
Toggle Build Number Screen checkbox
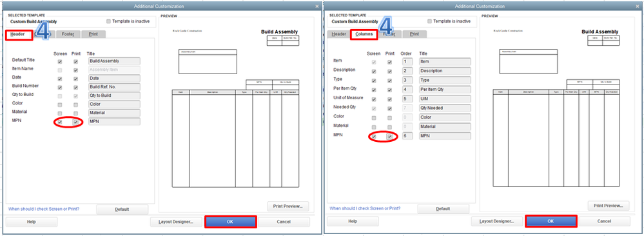click(60, 88)
